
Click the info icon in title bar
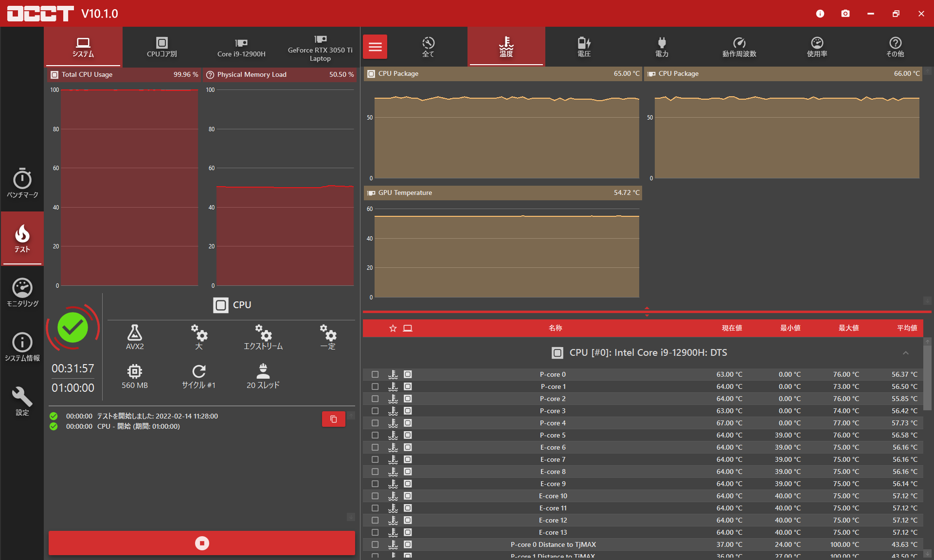coord(820,14)
